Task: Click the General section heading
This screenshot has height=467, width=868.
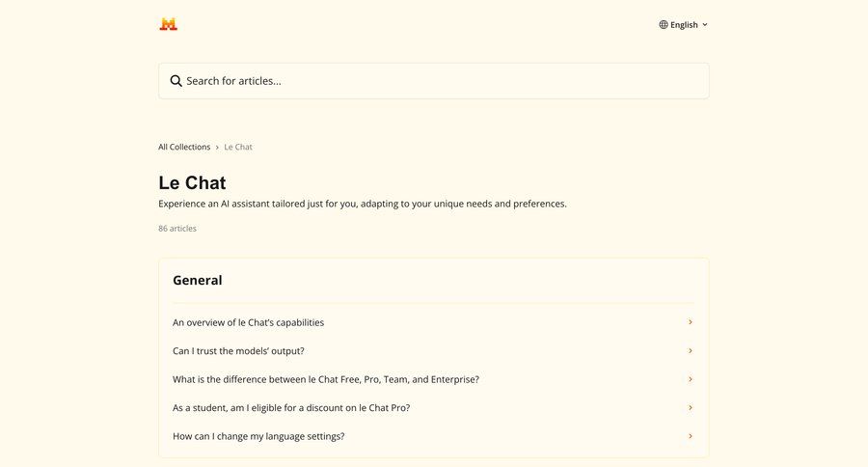Action: [198, 281]
